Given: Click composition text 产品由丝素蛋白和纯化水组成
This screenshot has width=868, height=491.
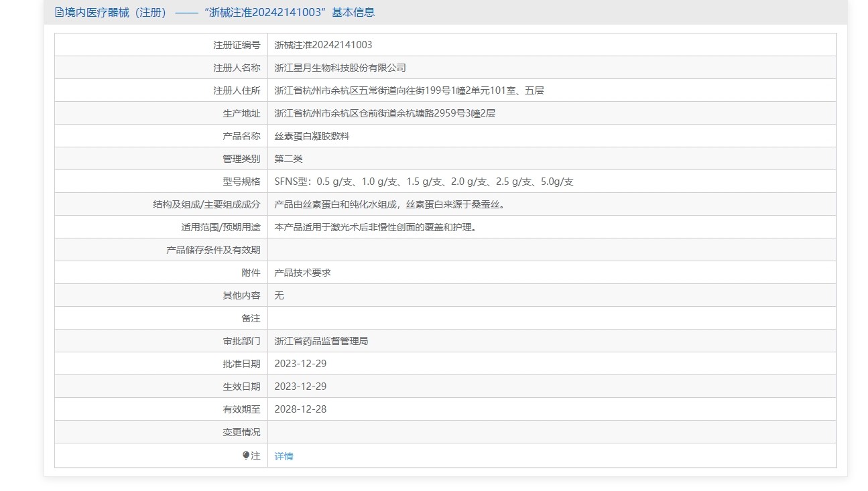Looking at the screenshot, I should click(x=392, y=204).
